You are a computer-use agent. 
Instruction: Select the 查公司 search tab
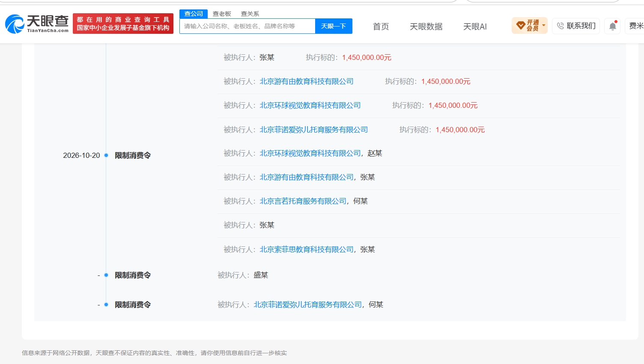pos(194,14)
